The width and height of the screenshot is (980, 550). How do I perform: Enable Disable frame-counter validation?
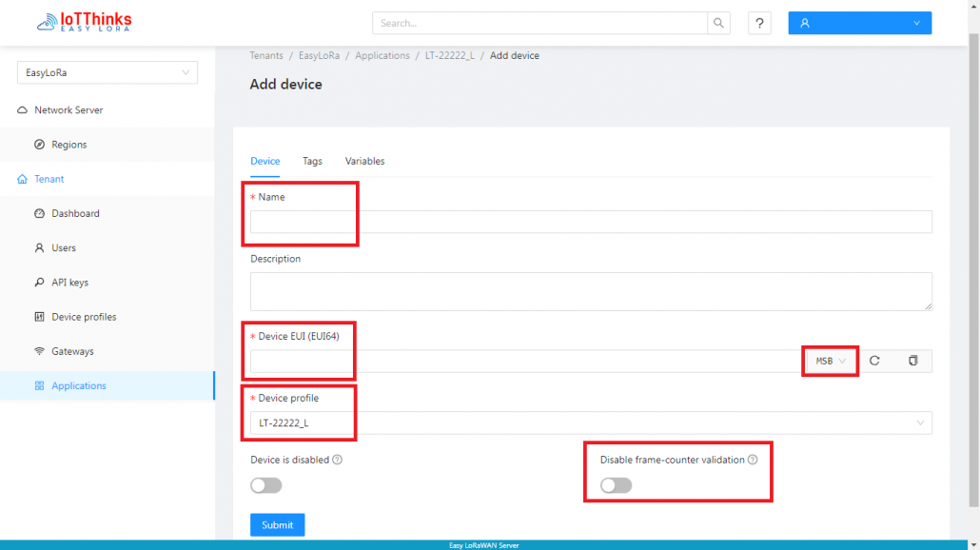click(615, 485)
